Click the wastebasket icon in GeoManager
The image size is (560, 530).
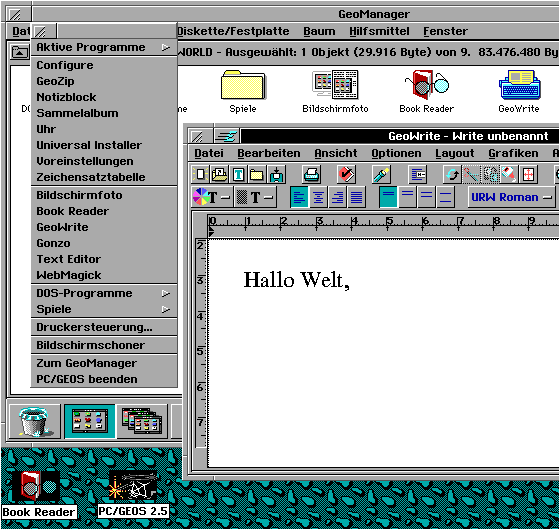[35, 421]
